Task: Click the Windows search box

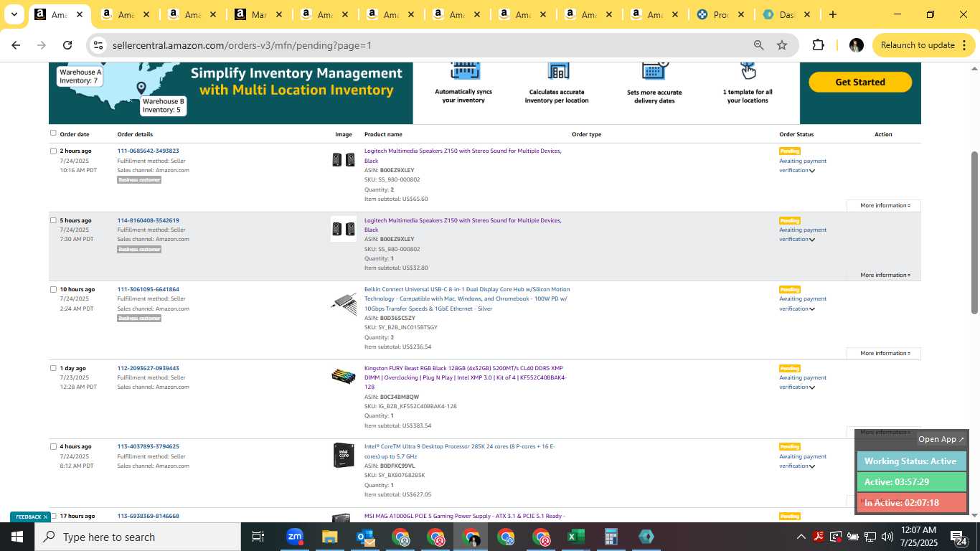Action: coord(137,537)
